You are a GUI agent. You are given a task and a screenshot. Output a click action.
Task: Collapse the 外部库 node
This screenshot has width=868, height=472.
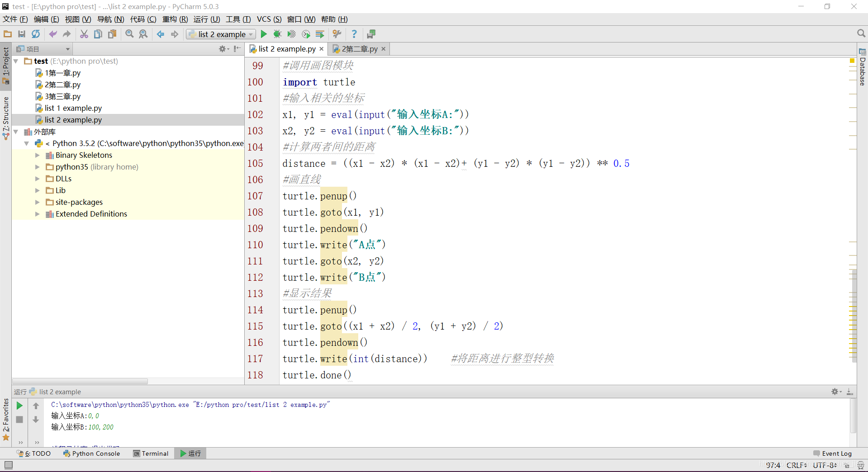click(x=17, y=132)
